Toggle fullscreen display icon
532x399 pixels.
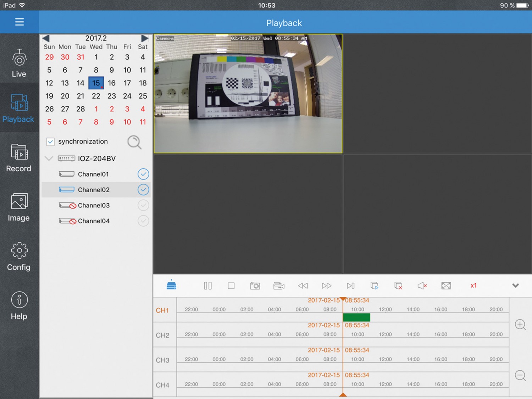[446, 286]
